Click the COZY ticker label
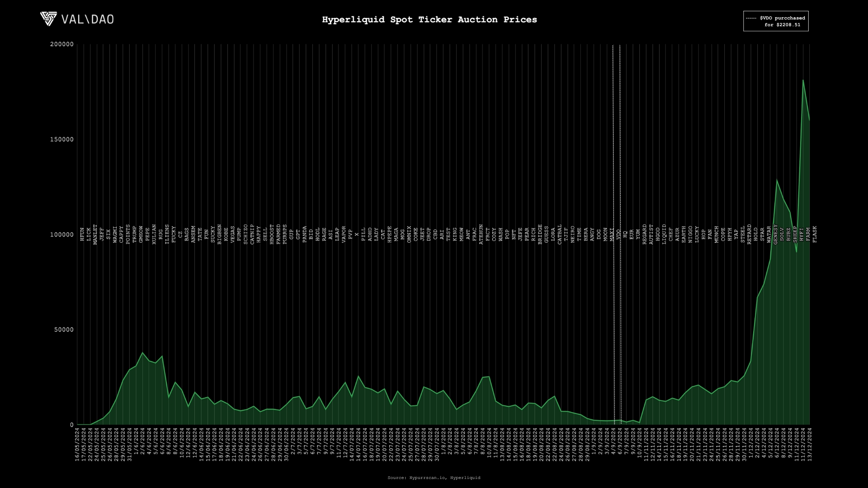The width and height of the screenshot is (868, 488). pos(495,235)
